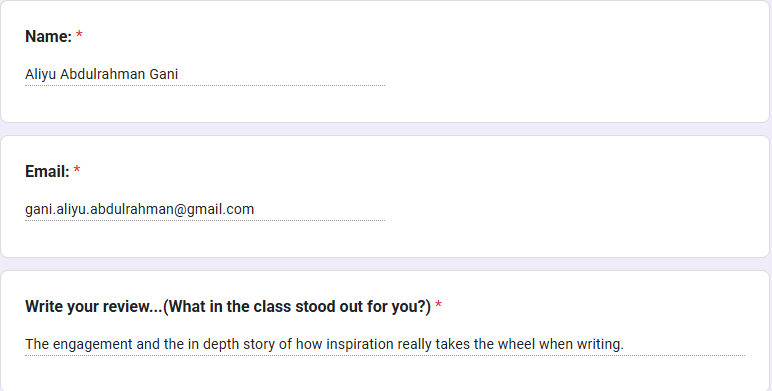Click the empty right side of the Name card
The width and height of the screenshot is (772, 391).
pos(576,62)
